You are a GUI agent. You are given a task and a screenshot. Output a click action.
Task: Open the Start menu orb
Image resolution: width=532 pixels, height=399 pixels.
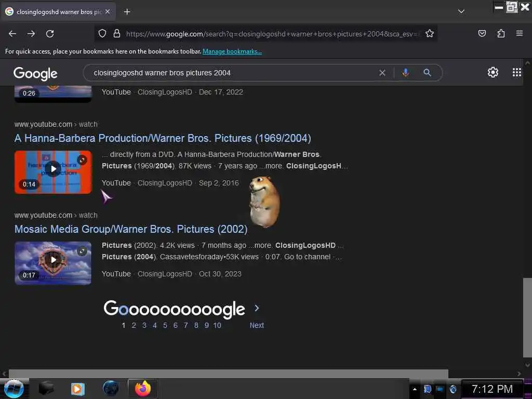click(x=14, y=389)
